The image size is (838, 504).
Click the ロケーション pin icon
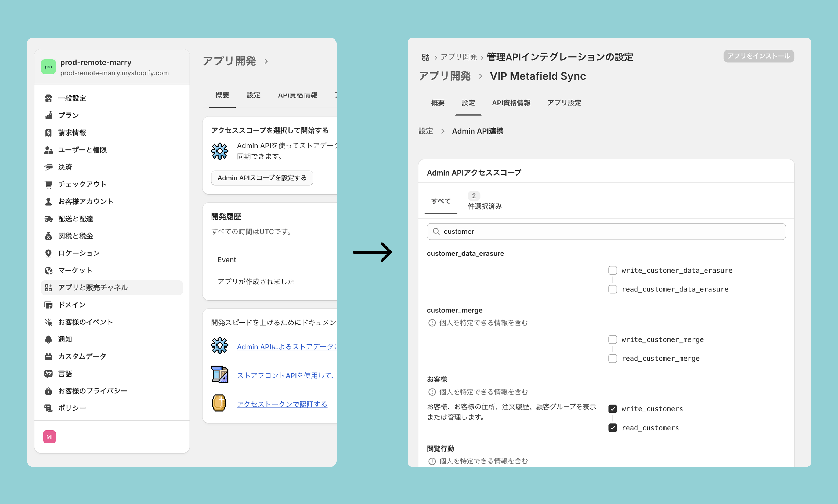[x=48, y=253]
